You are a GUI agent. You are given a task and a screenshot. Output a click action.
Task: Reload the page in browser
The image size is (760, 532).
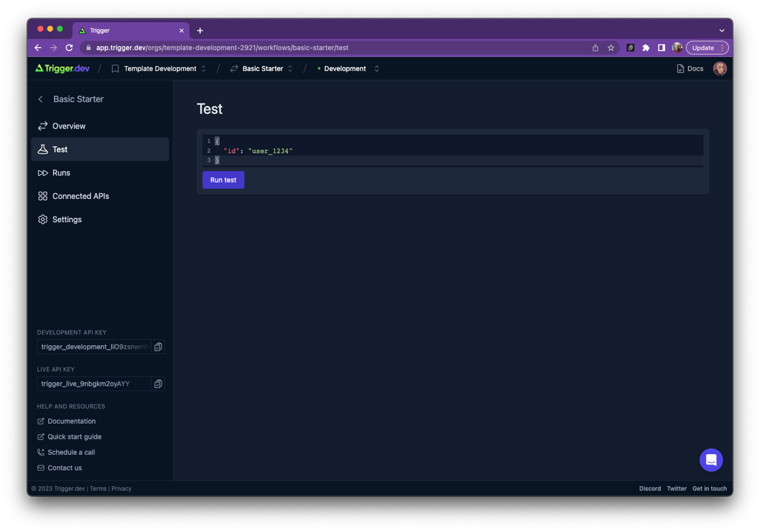tap(70, 47)
